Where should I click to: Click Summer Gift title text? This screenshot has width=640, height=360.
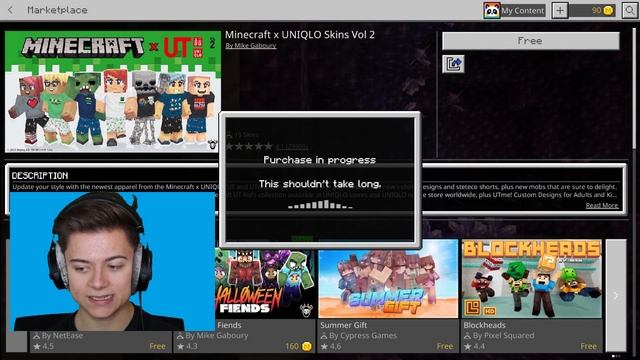click(343, 325)
